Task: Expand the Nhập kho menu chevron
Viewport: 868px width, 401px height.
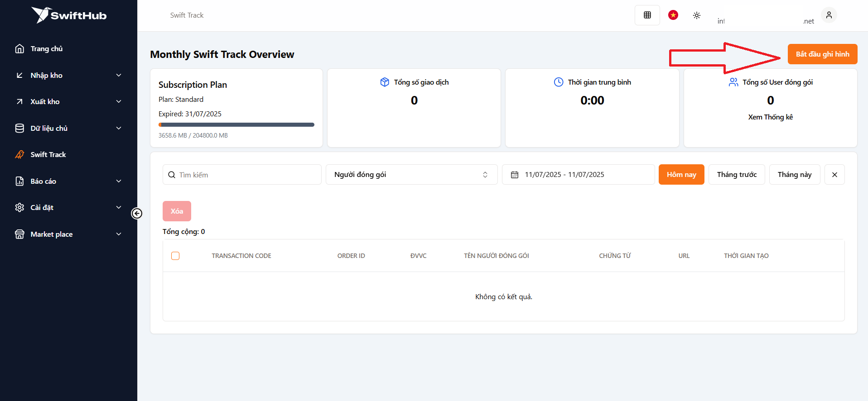Action: [119, 75]
